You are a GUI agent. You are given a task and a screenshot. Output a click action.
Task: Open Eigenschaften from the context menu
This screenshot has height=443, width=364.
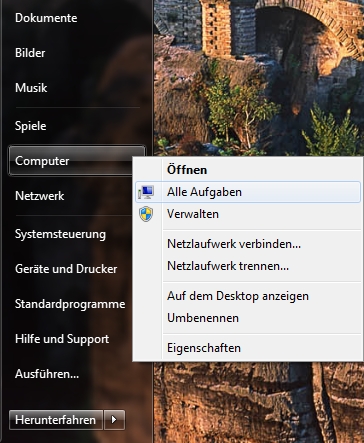point(247,348)
